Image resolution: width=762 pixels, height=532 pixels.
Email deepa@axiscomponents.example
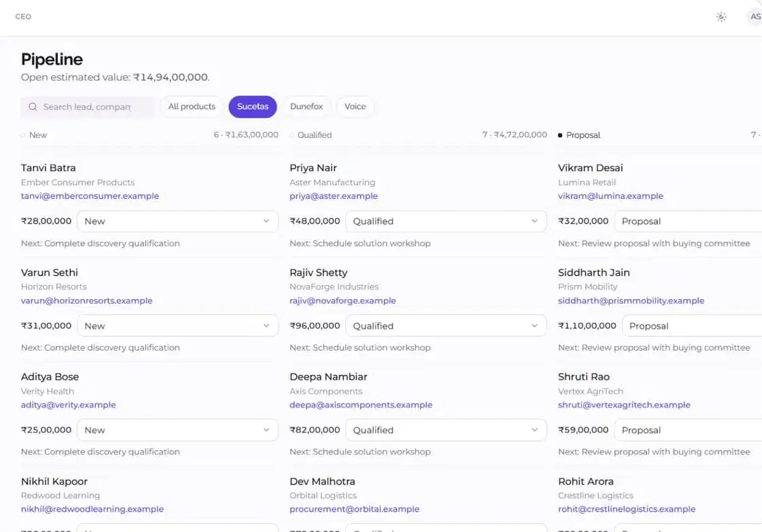click(360, 405)
